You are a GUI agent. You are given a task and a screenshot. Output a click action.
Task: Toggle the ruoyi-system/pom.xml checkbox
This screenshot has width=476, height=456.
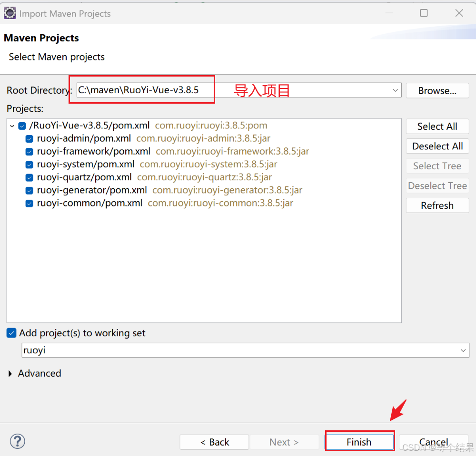[x=30, y=165]
